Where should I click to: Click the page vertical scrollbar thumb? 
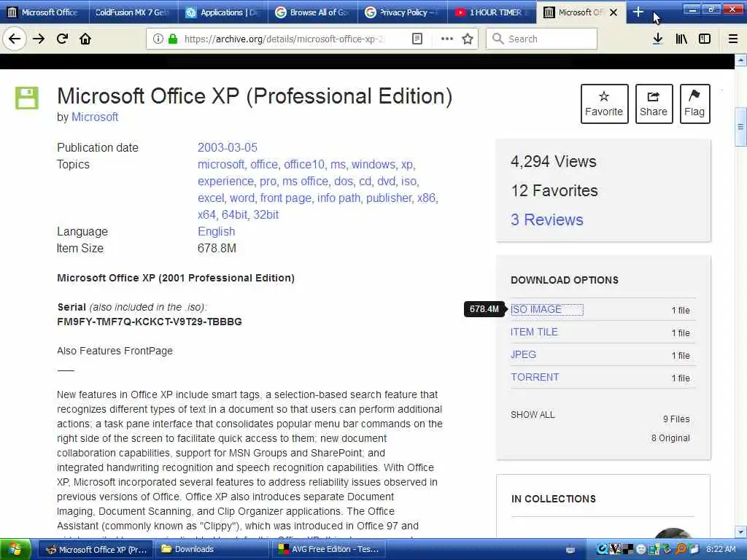coord(740,127)
